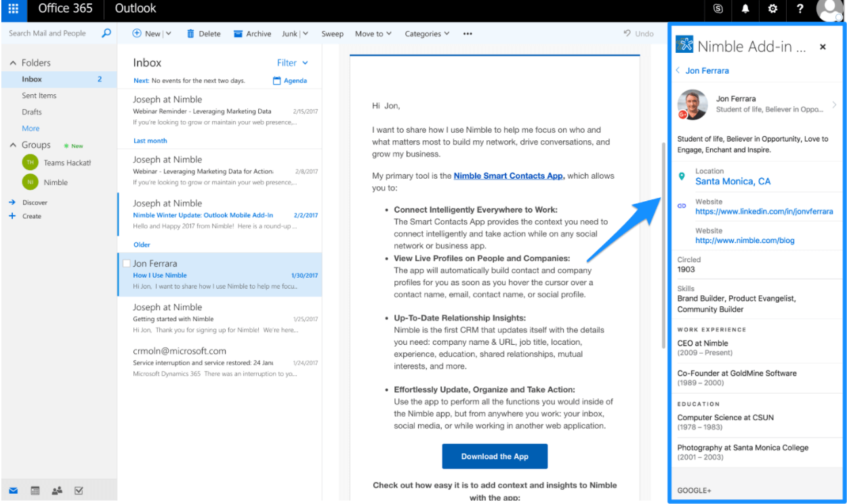
Task: Click the reading pane scrollbar
Action: click(662, 245)
